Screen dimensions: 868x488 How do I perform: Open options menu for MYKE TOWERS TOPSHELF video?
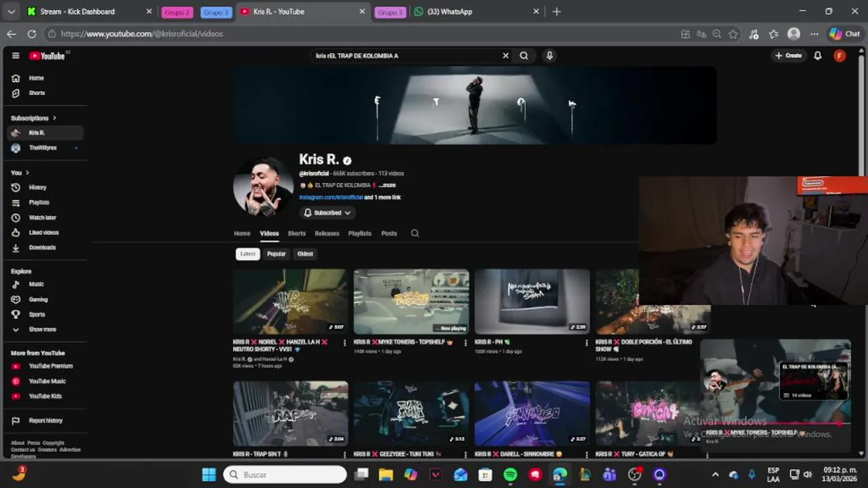[x=465, y=343]
